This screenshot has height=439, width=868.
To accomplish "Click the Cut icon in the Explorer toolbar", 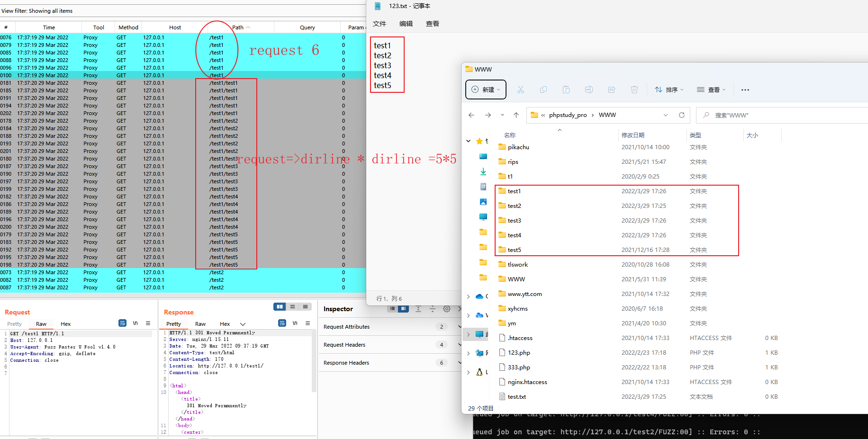I will pyautogui.click(x=521, y=90).
